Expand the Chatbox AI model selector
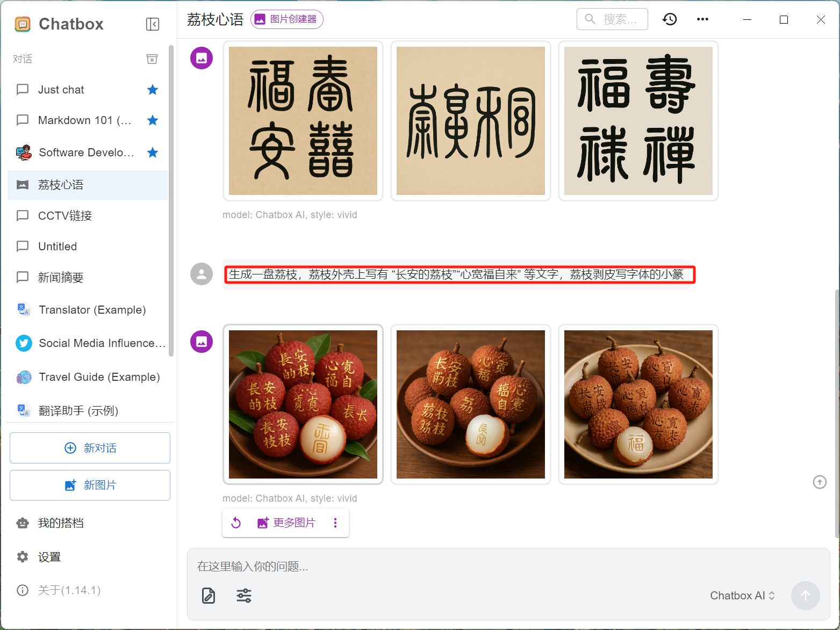The image size is (840, 630). point(742,596)
